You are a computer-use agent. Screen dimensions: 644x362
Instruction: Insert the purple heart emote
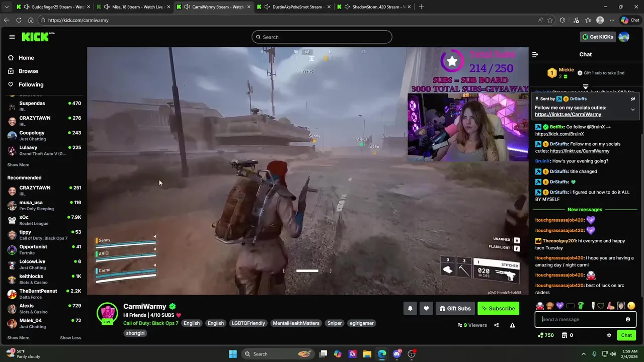pos(559,306)
